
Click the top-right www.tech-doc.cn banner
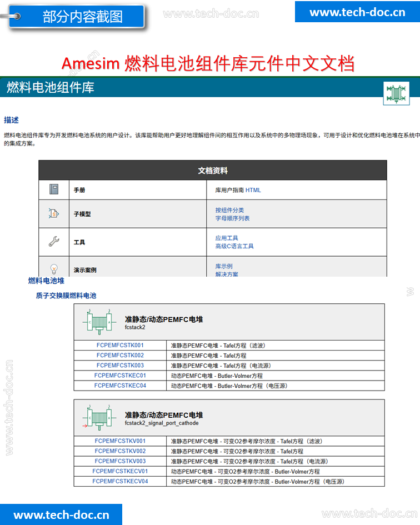pos(357,12)
